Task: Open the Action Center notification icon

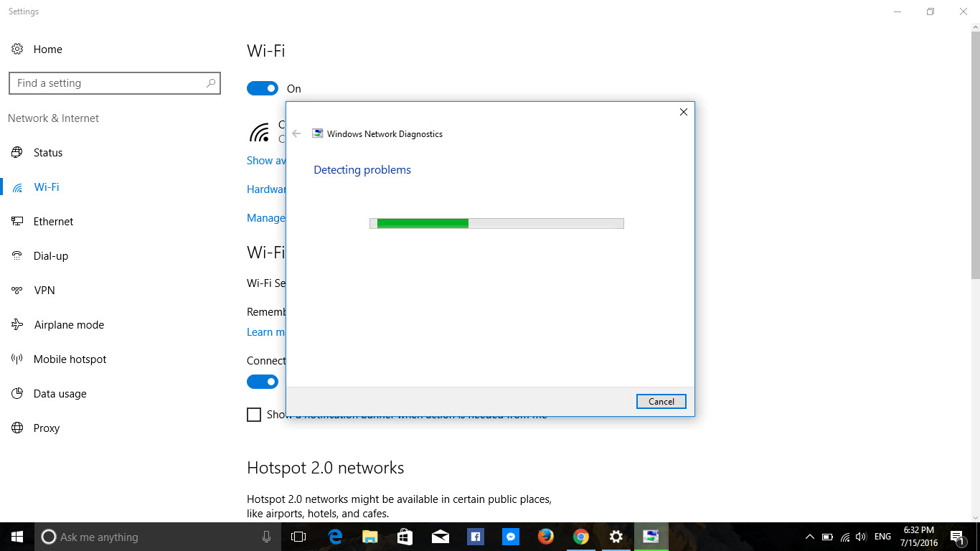Action: [957, 536]
